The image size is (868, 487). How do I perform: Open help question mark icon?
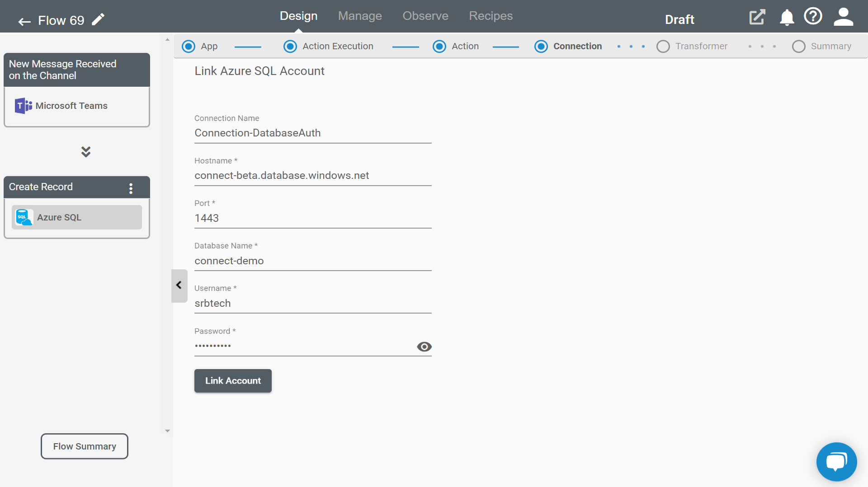[x=813, y=17]
